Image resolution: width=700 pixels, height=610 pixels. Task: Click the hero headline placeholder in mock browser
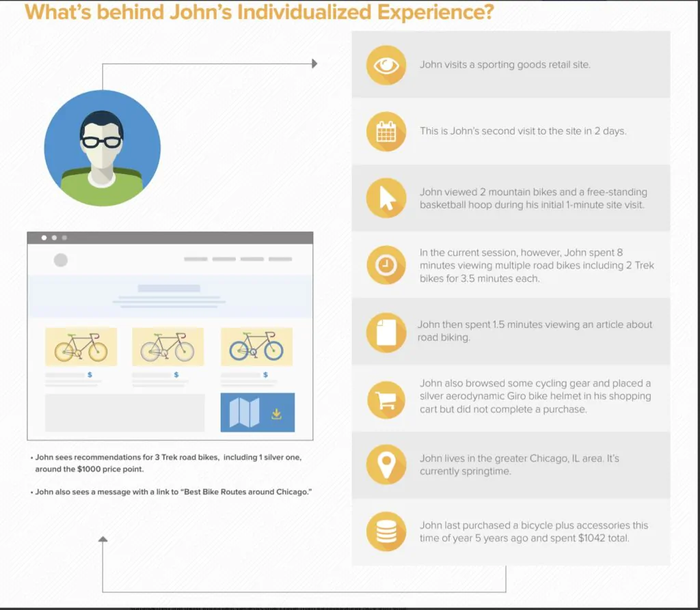[169, 288]
